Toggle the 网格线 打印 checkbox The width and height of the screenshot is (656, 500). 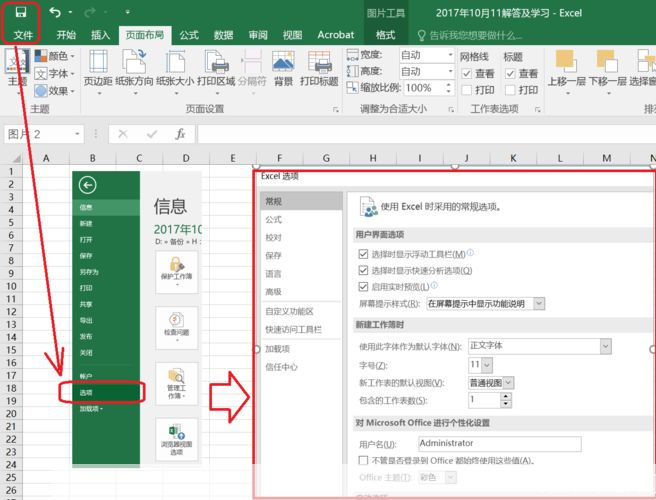(x=466, y=90)
